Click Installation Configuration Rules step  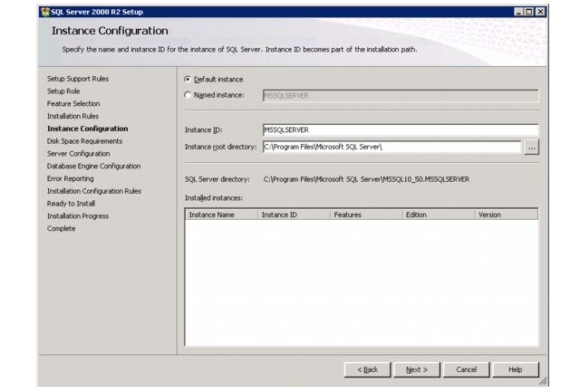tap(94, 191)
